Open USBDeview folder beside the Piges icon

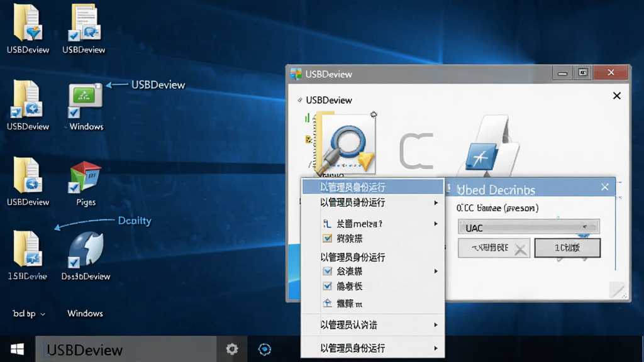(x=28, y=175)
